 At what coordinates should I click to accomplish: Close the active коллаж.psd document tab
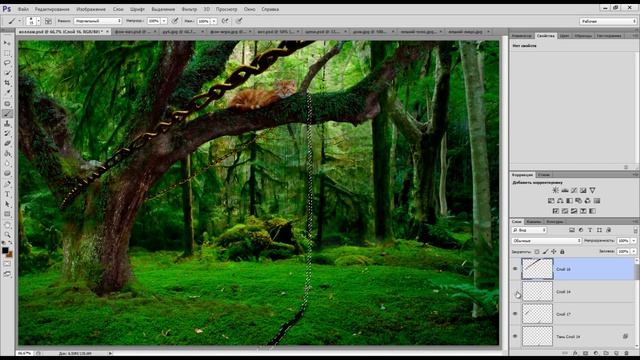[108, 31]
